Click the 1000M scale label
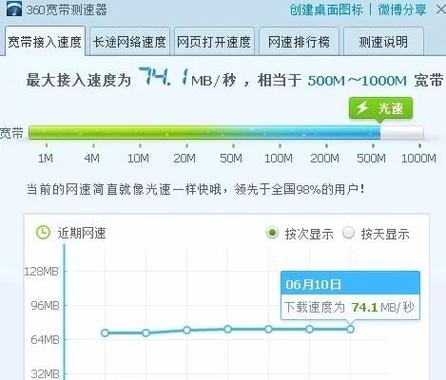Screen dimensions: 446x380 pyautogui.click(x=418, y=158)
